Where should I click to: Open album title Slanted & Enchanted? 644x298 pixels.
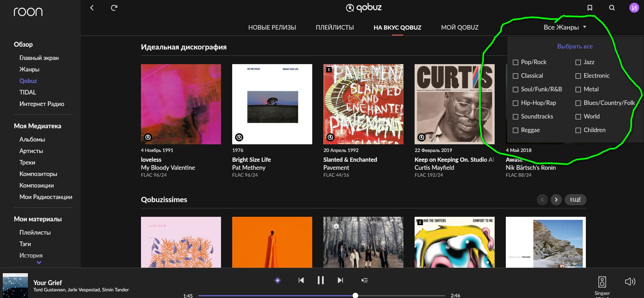pos(350,160)
